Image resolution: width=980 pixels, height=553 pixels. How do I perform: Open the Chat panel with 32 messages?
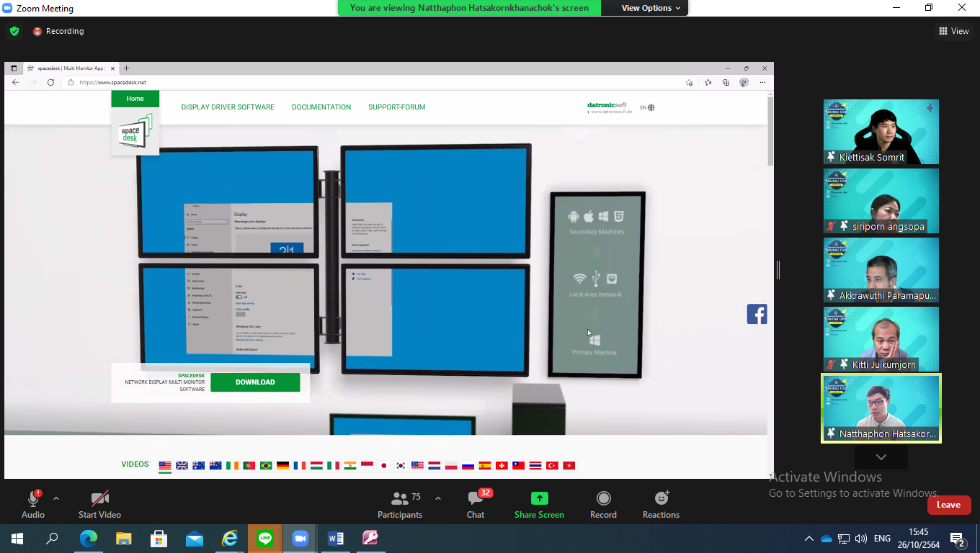click(x=476, y=504)
